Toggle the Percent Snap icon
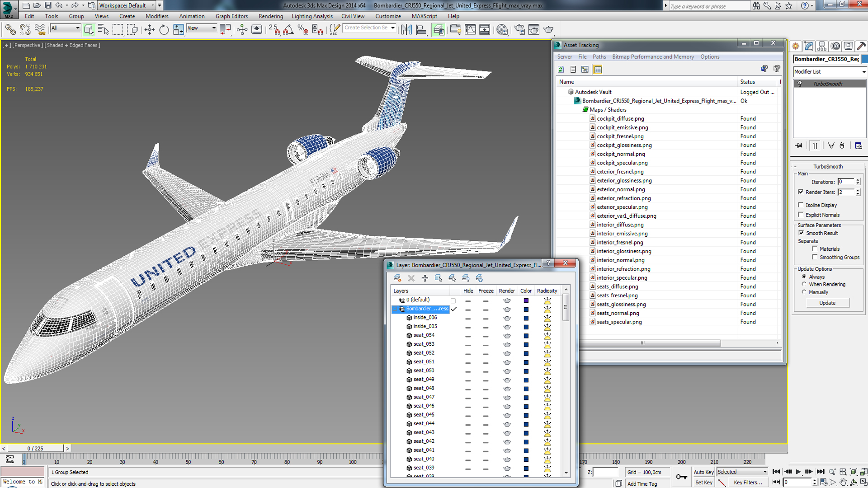This screenshot has height=488, width=868. [x=303, y=30]
